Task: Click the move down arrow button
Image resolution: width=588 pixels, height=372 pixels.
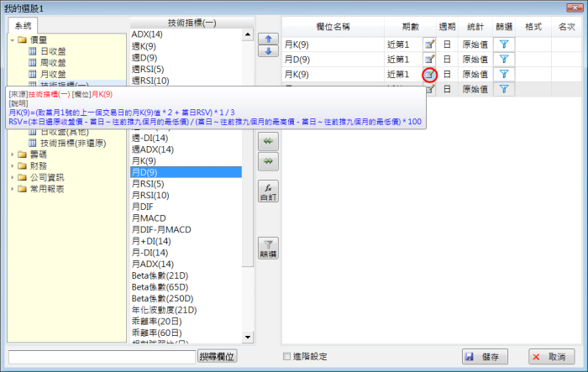Action: click(x=268, y=51)
